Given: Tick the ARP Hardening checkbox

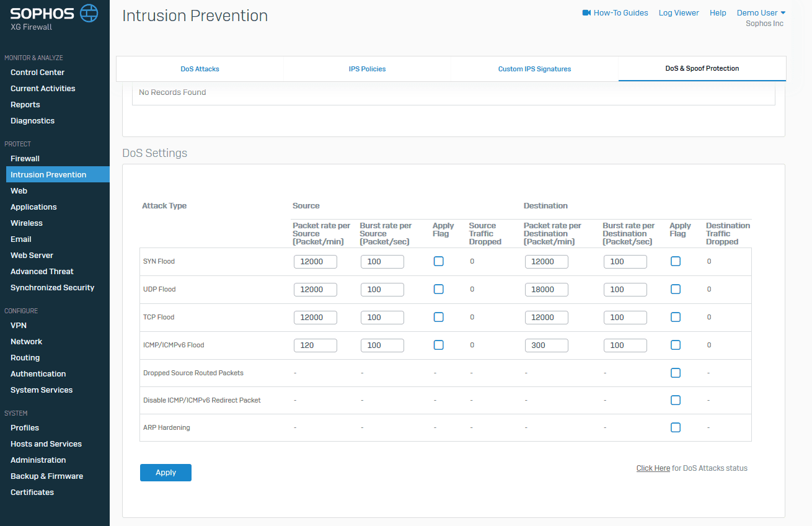Looking at the screenshot, I should pyautogui.click(x=676, y=427).
